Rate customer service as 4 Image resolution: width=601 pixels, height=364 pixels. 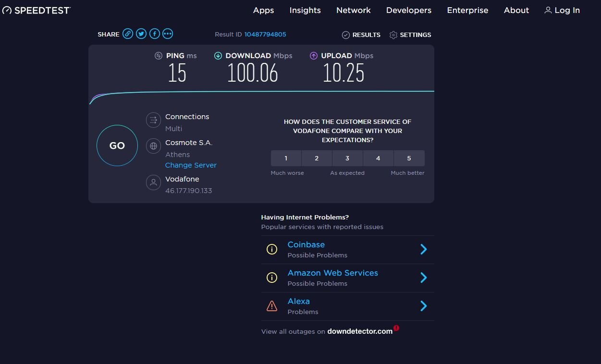click(x=378, y=158)
